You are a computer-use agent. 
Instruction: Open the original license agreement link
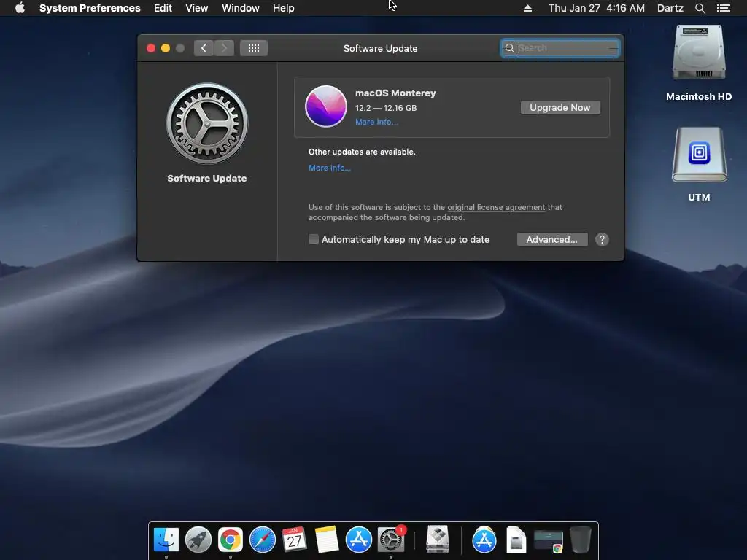496,207
